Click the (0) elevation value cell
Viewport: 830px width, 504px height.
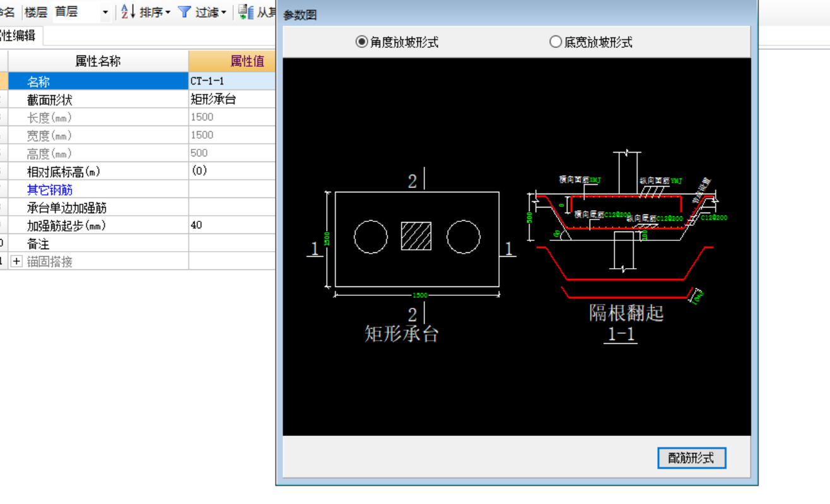(232, 171)
